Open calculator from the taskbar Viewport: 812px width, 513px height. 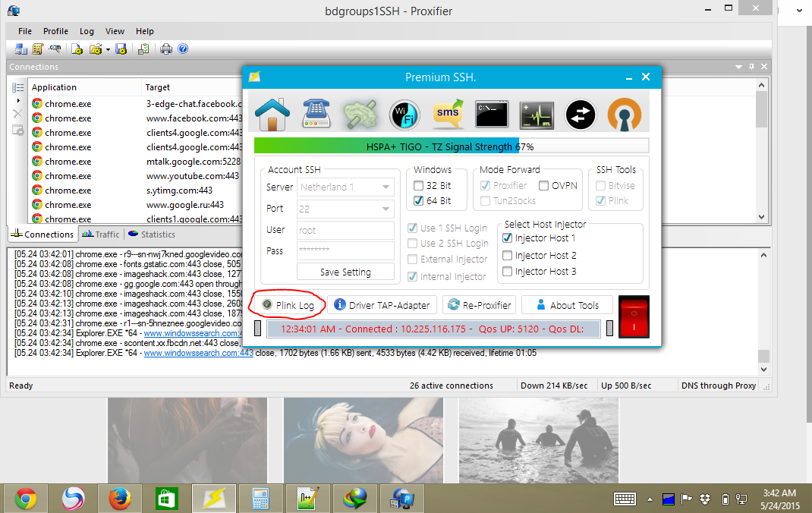coord(260,499)
